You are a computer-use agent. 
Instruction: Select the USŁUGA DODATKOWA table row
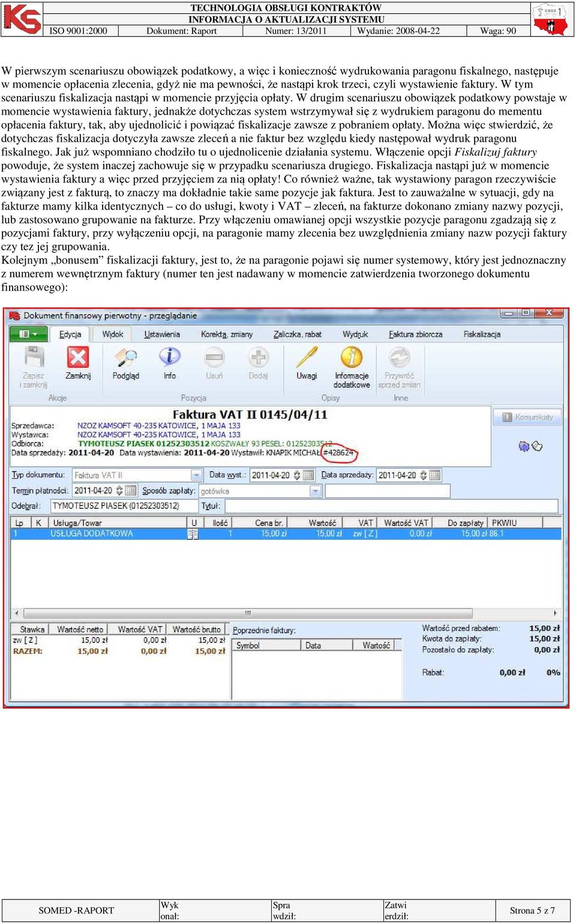[286, 534]
